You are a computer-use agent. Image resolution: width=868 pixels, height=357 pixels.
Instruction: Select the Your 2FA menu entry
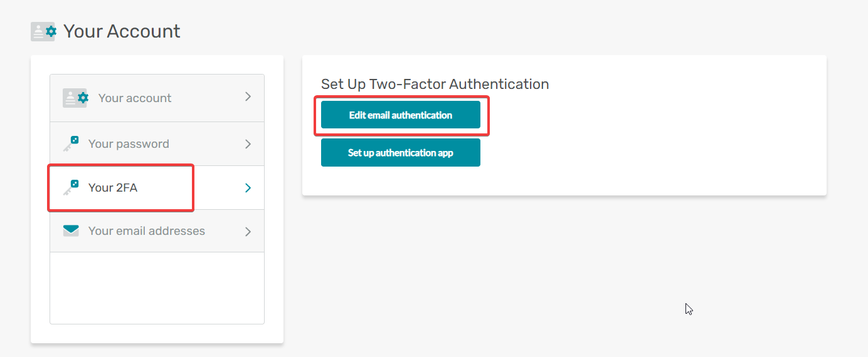(157, 188)
